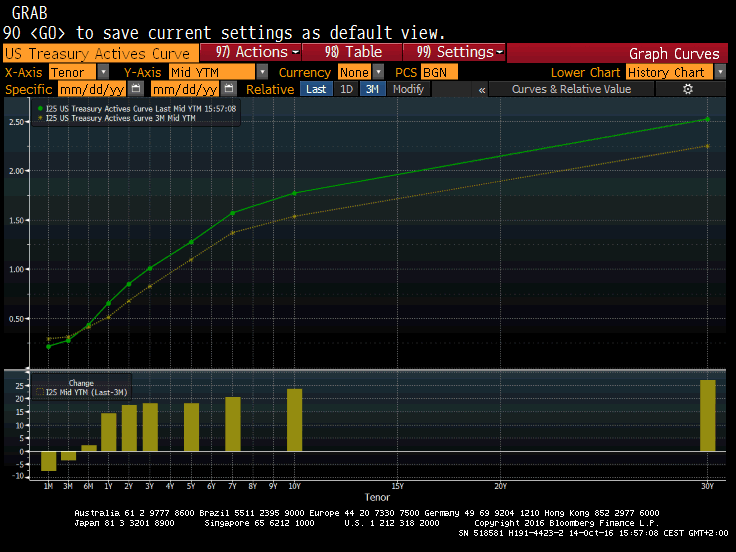
Task: Click the 30Y green curve data point
Action: [707, 119]
